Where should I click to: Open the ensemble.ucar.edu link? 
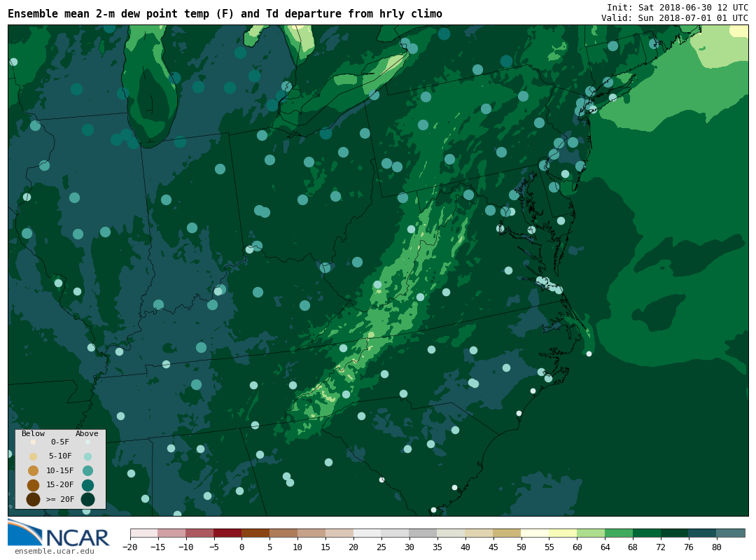[x=54, y=552]
